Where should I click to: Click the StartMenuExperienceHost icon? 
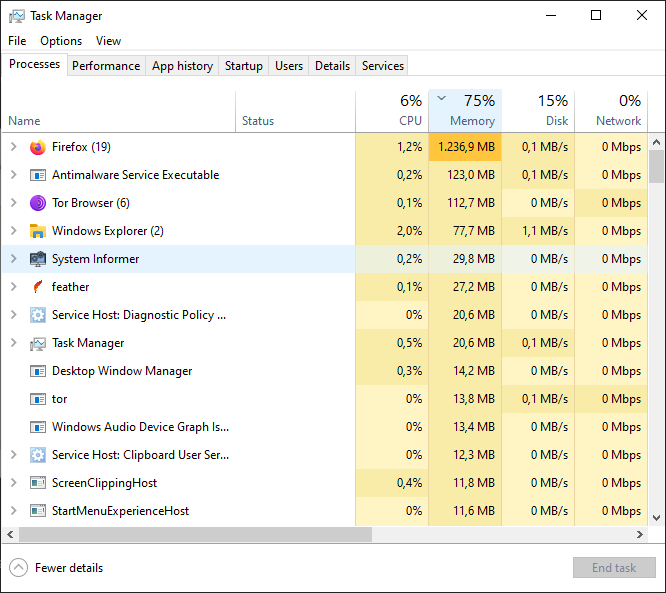coord(38,511)
